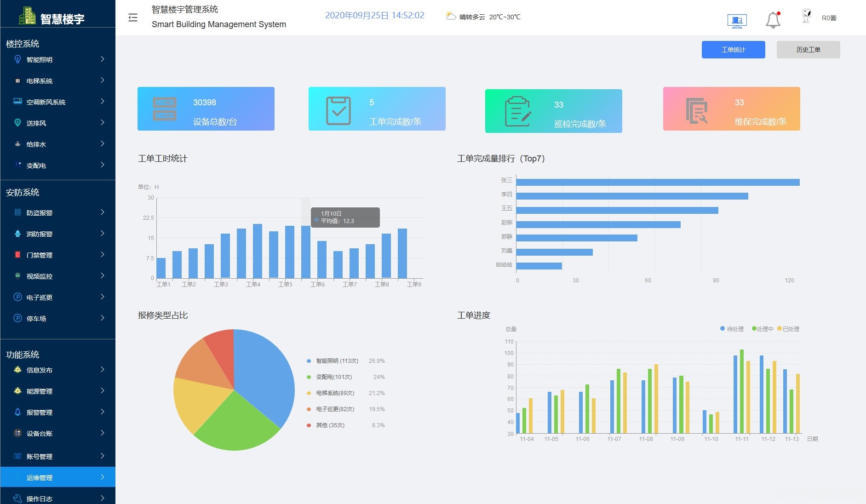Expand the 视频监控 menu chevron
Image resolution: width=866 pixels, height=504 pixels.
tap(102, 275)
